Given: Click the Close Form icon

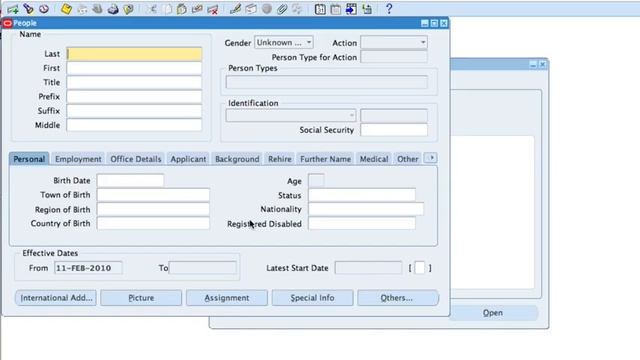Looking at the screenshot, I should click(128, 9).
